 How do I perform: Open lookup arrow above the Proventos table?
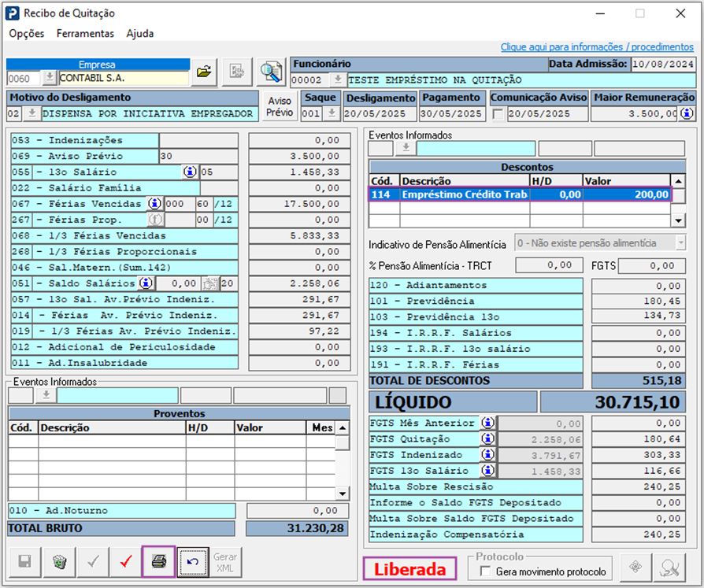(46, 395)
